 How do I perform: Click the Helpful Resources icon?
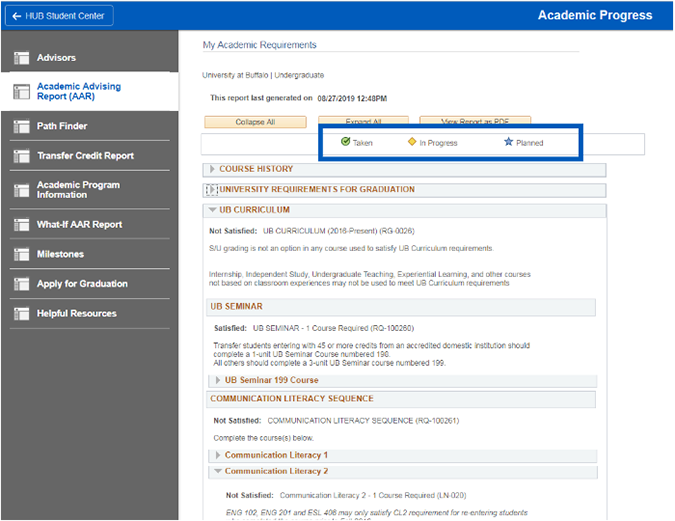pyautogui.click(x=20, y=314)
